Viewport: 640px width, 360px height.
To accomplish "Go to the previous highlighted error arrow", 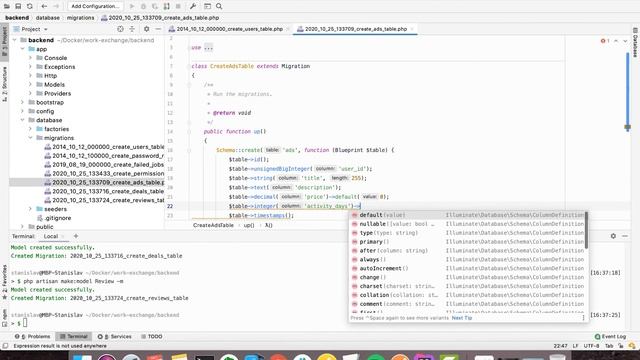I will point(616,41).
